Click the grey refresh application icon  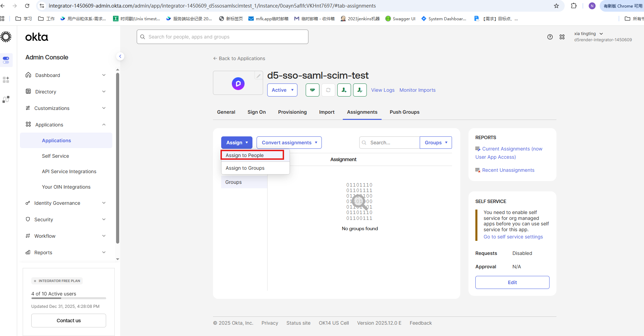click(x=328, y=90)
